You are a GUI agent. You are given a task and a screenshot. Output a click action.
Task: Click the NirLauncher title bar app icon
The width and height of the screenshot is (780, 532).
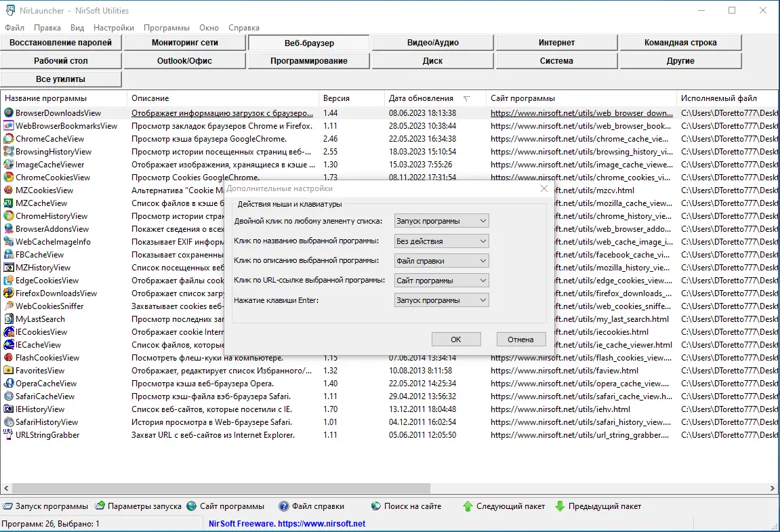pos(10,10)
